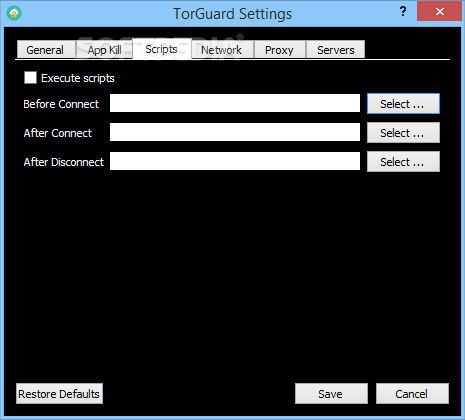This screenshot has height=420, width=465.
Task: Open the Proxy tab
Action: coord(279,50)
